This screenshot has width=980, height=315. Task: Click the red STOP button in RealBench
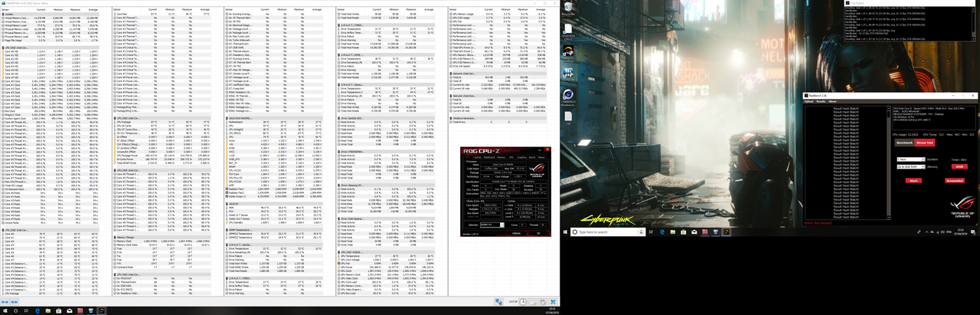(959, 166)
